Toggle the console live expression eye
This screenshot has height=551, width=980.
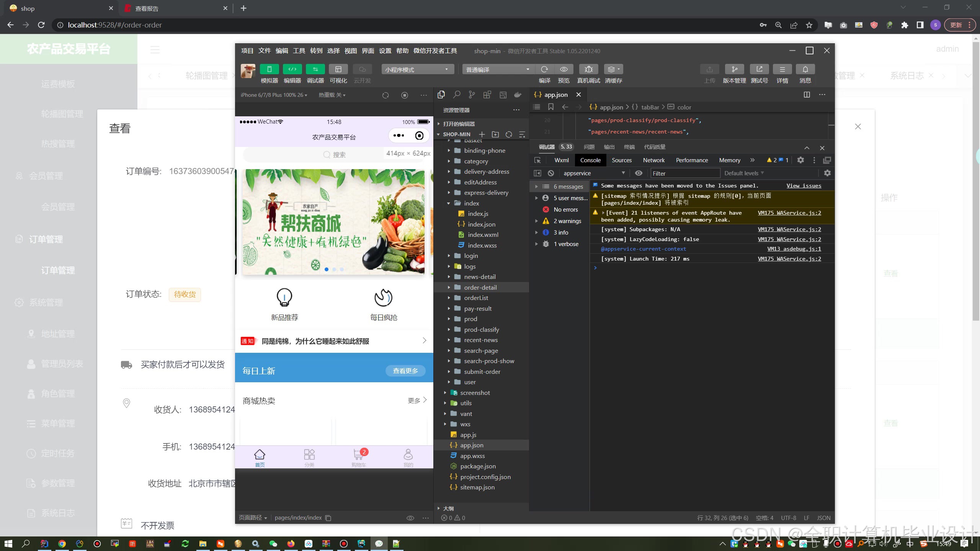(x=639, y=173)
